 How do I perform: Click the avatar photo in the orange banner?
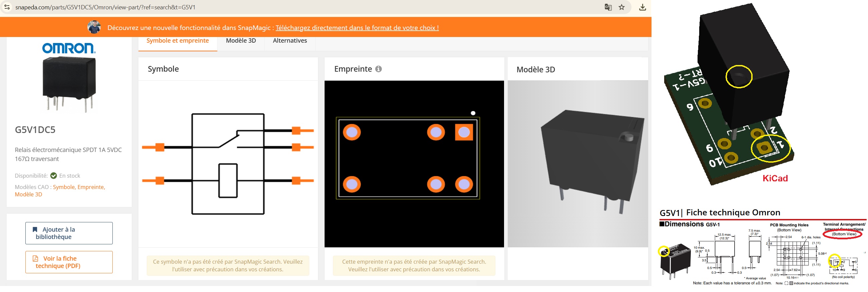[94, 27]
